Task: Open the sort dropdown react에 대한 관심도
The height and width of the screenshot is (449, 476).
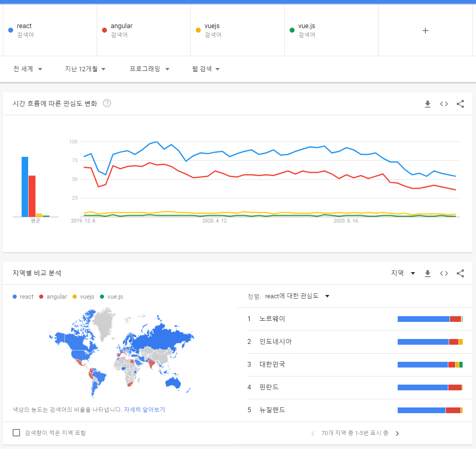Action: point(297,296)
